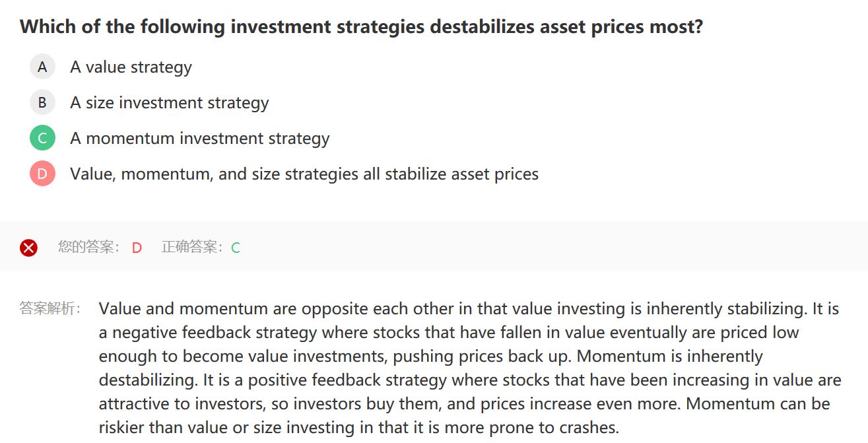
Task: Click the 正确答案 label
Action: tap(194, 247)
